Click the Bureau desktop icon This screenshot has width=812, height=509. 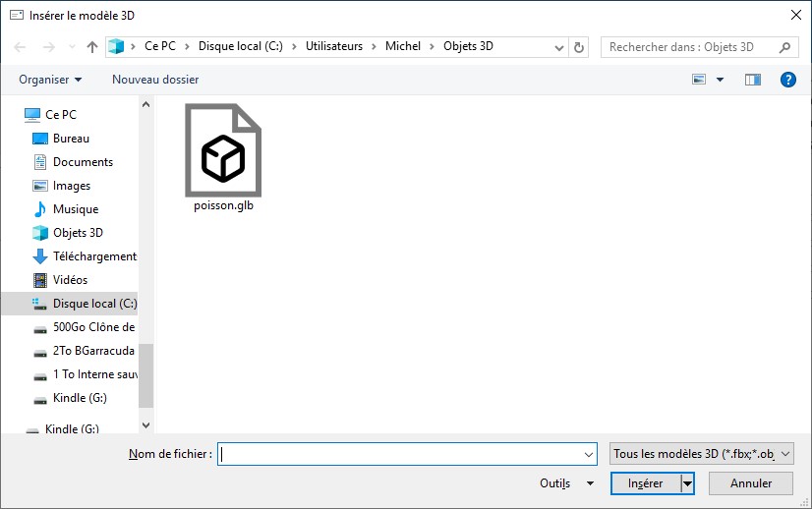coord(40,139)
